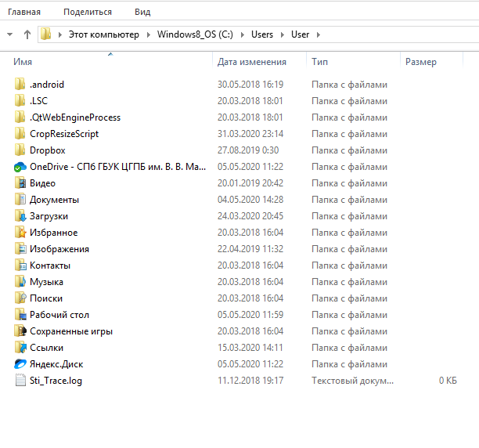479x448 pixels.
Task: Click date 30.05.2018 16:19
Action: [250, 85]
